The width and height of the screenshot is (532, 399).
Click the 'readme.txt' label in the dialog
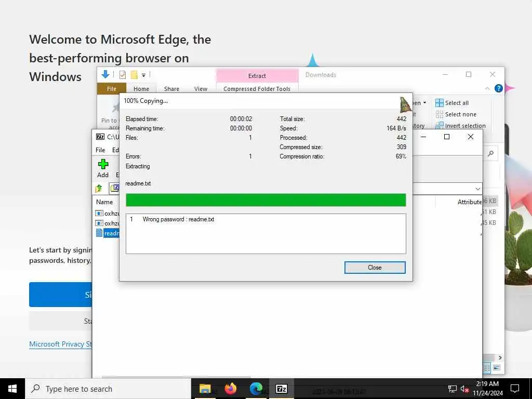[x=138, y=183]
